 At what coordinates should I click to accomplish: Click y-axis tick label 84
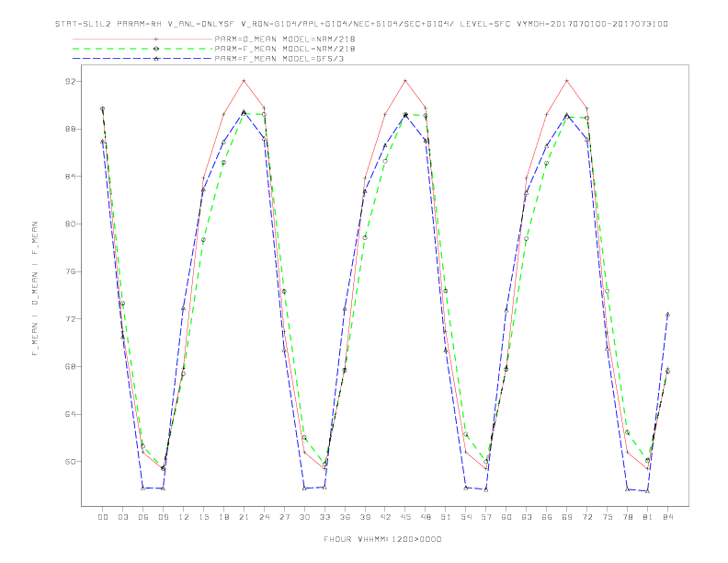click(71, 177)
